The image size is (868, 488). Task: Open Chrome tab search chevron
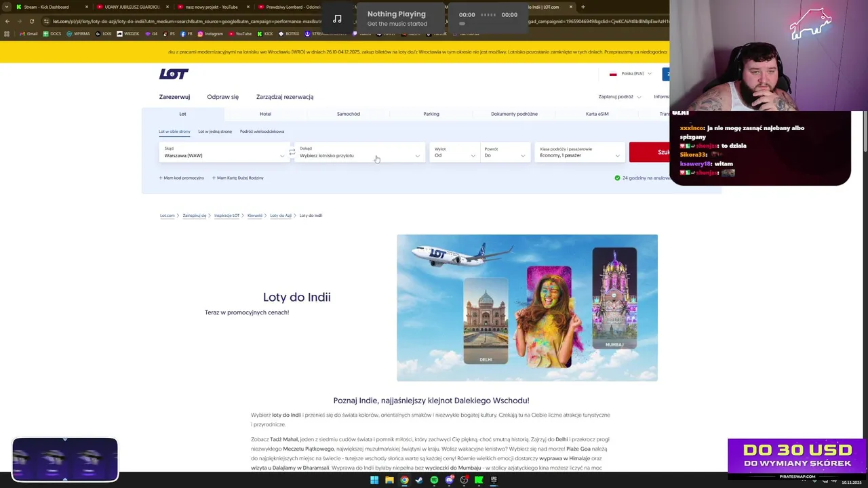6,7
